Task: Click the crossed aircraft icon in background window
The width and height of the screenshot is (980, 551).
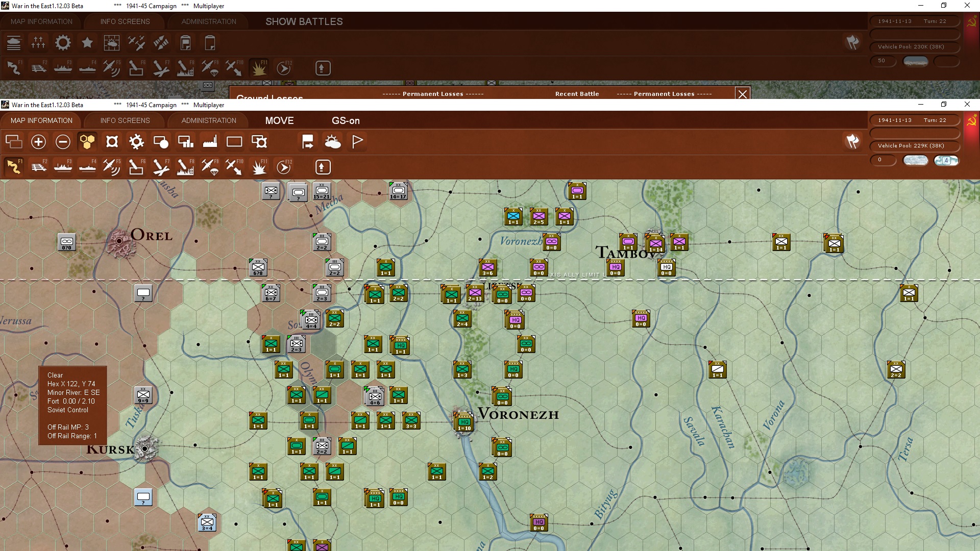Action: (136, 43)
